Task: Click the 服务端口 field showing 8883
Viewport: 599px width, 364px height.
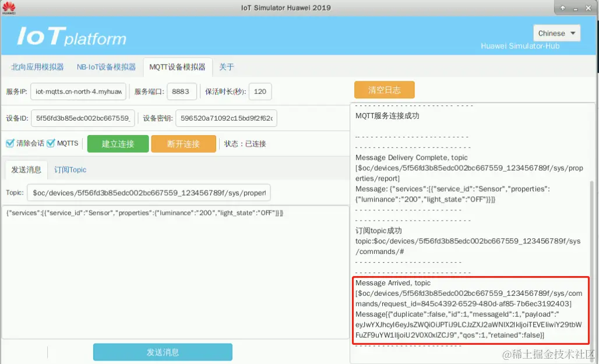Action: pos(181,91)
